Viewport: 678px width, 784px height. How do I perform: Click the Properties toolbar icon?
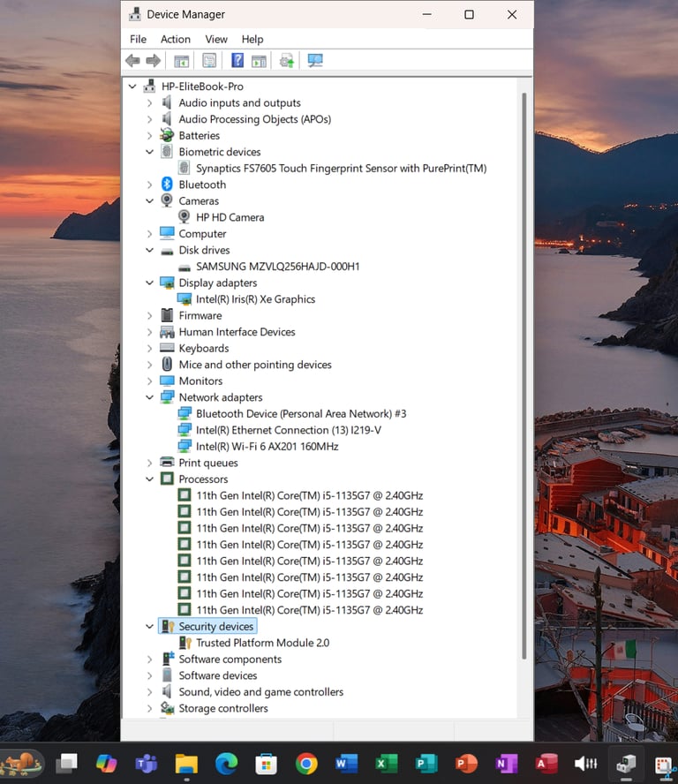209,61
